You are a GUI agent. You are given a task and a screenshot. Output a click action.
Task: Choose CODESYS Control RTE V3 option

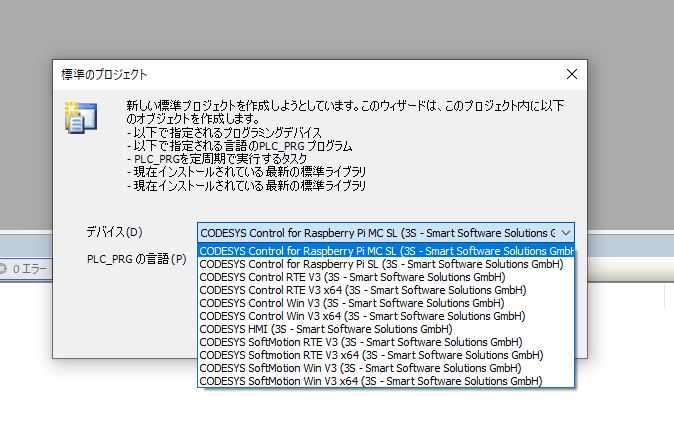pos(386,277)
